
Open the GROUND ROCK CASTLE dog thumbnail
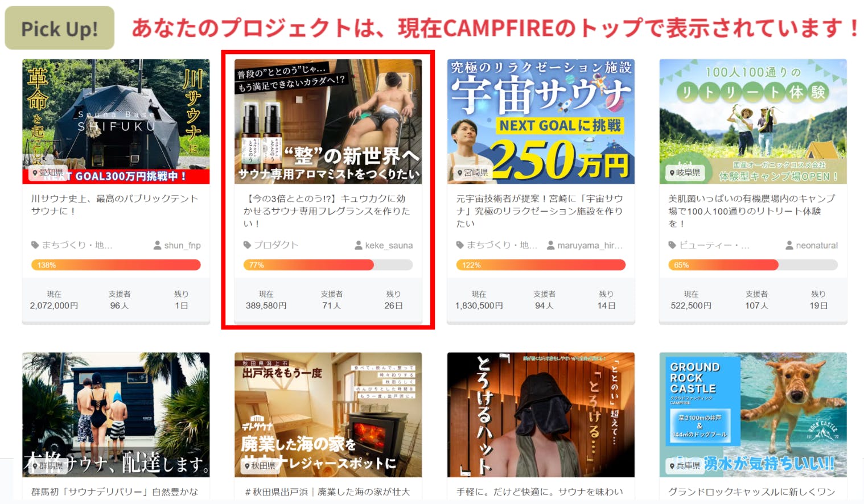[752, 414]
